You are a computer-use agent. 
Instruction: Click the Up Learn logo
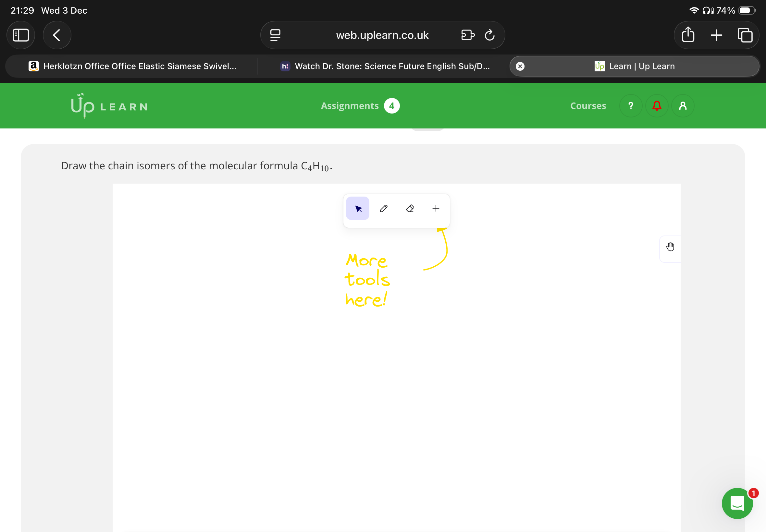[109, 106]
